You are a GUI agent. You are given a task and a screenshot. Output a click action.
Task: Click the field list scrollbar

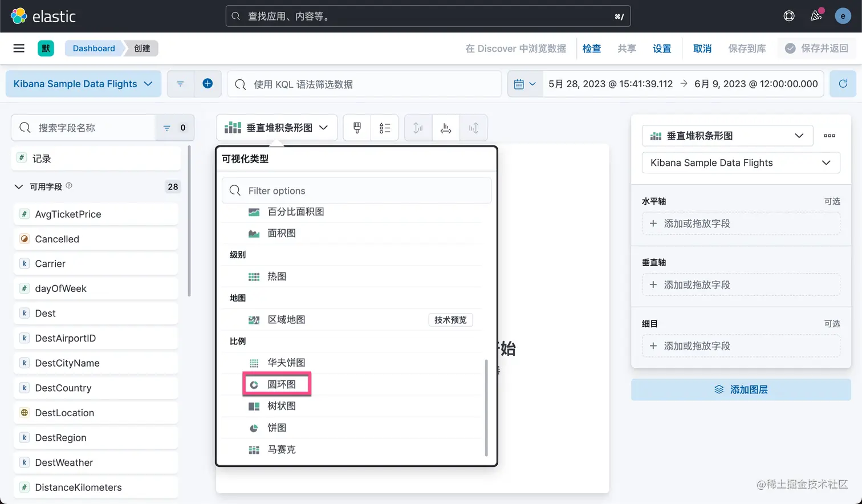coord(189,222)
